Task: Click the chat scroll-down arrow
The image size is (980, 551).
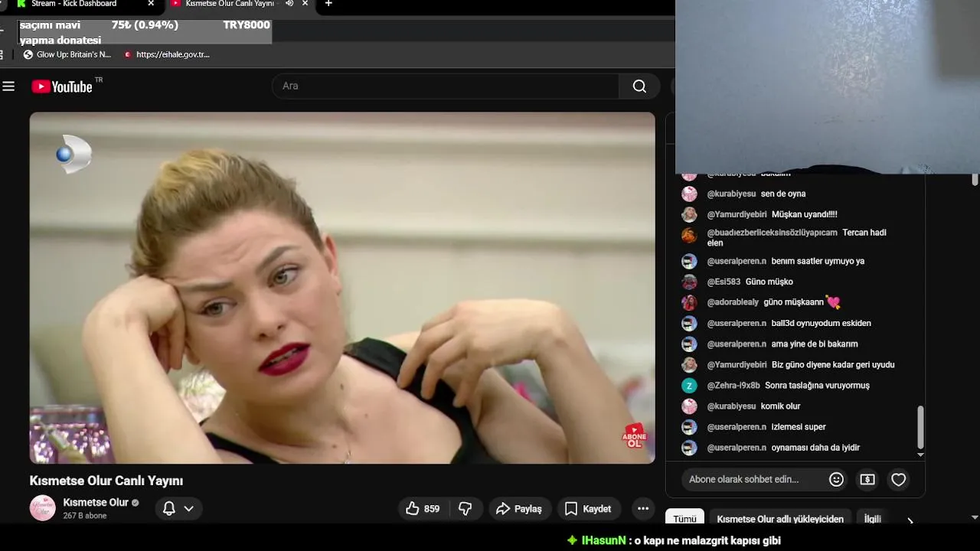Action: coord(920,455)
